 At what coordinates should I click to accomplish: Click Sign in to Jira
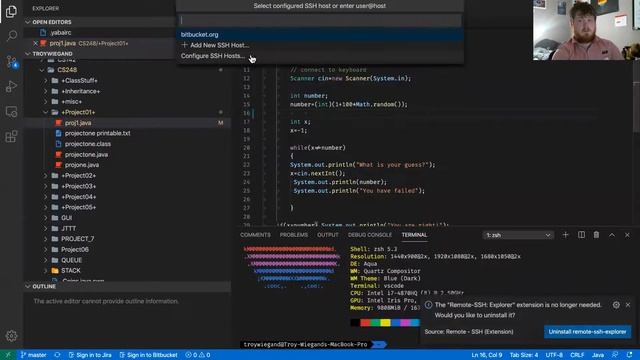click(x=90, y=355)
